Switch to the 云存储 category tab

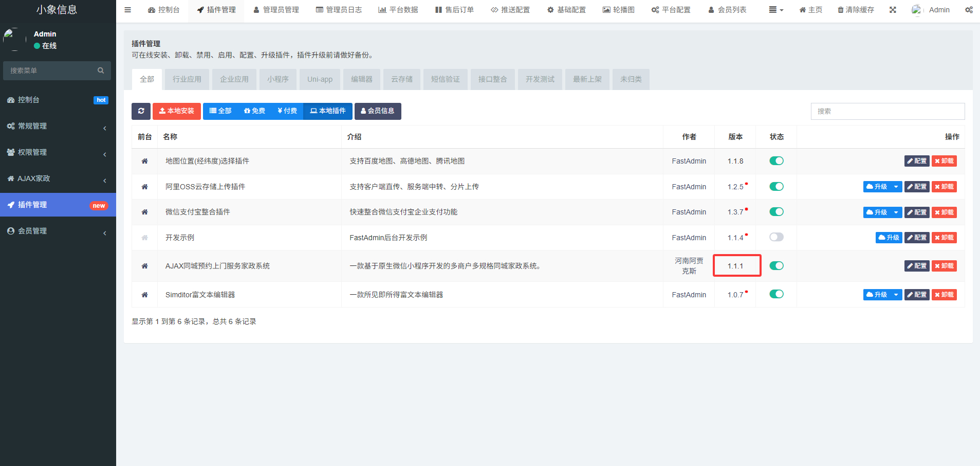(401, 79)
